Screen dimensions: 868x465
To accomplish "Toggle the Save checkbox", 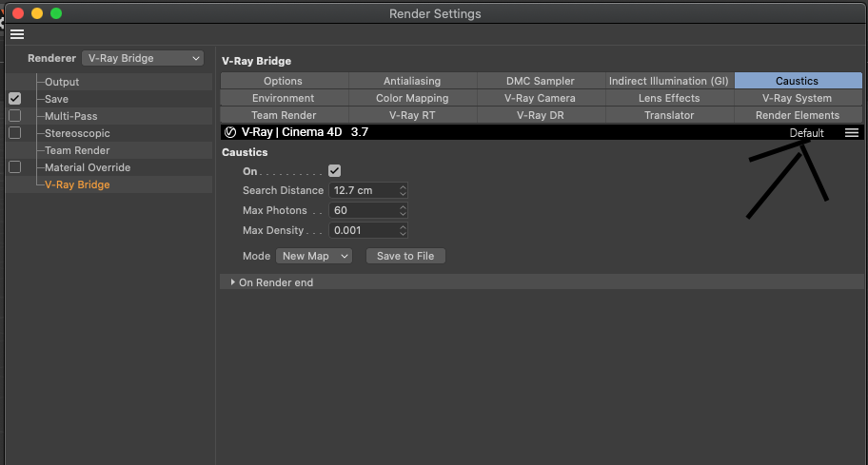I will pyautogui.click(x=15, y=98).
